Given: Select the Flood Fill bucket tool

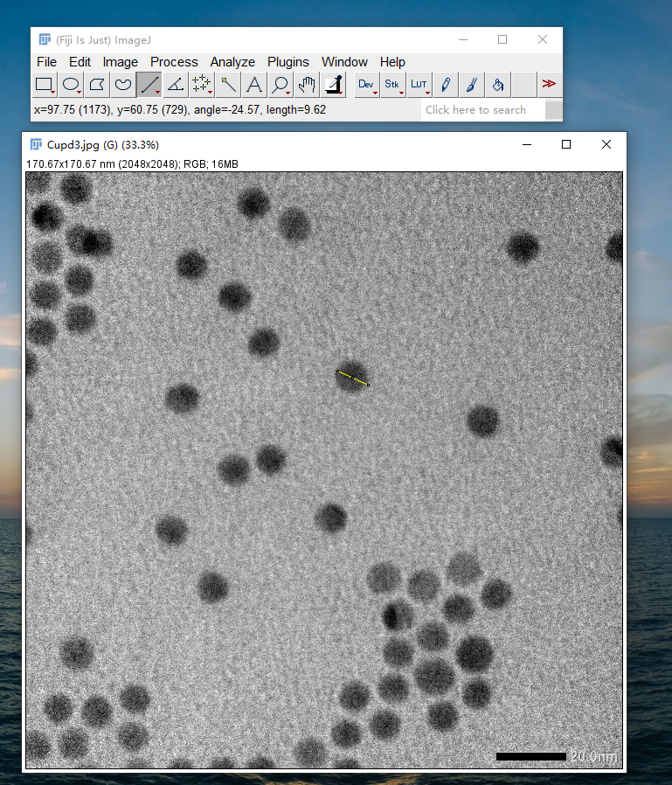Looking at the screenshot, I should click(497, 85).
